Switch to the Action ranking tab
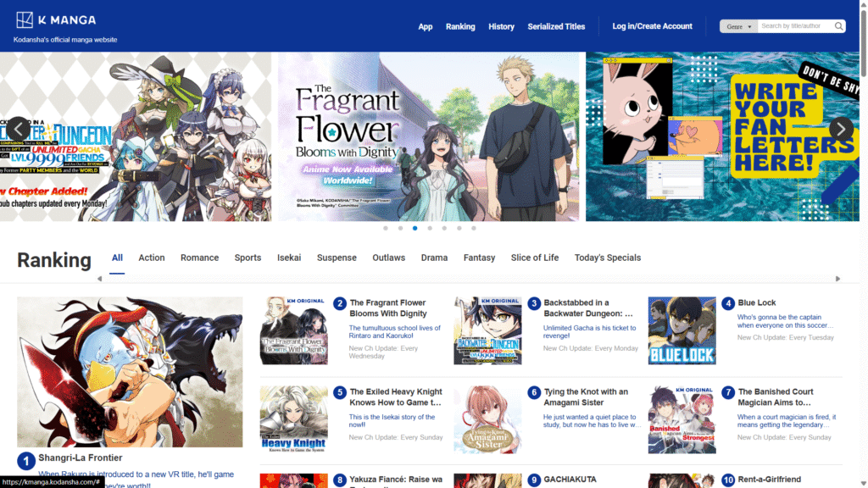The height and width of the screenshot is (488, 868). pos(152,258)
